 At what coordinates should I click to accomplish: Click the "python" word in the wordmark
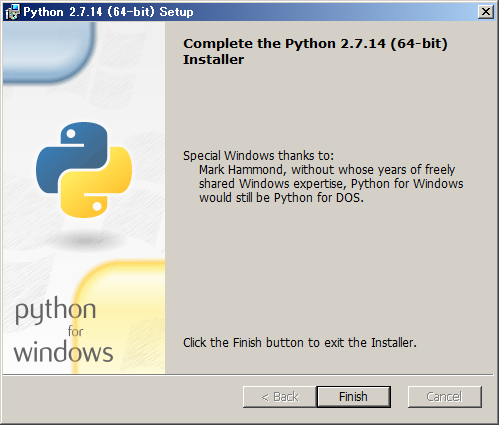point(56,311)
